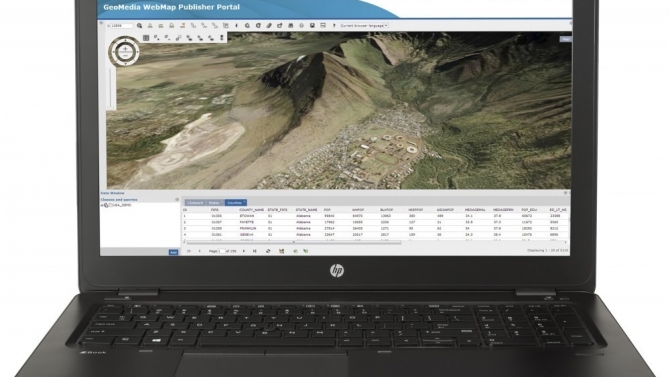The width and height of the screenshot is (670, 377).
Task: Select the FAYETTE county cell
Action: pyautogui.click(x=247, y=222)
